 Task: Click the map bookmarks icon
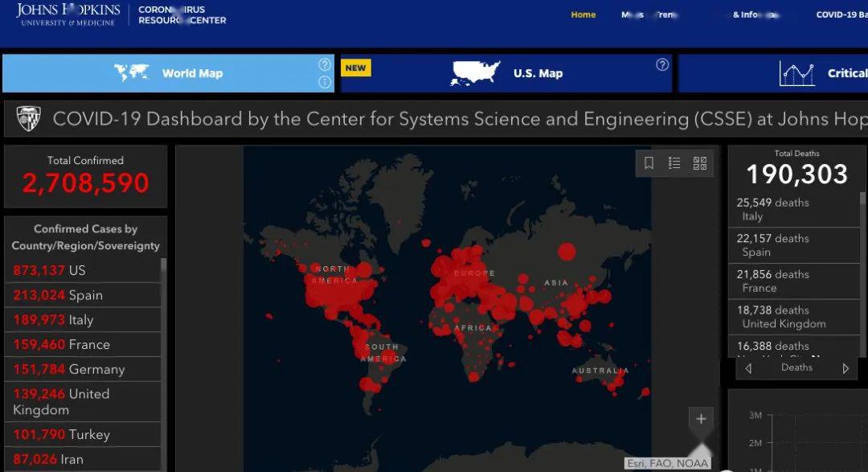point(649,163)
